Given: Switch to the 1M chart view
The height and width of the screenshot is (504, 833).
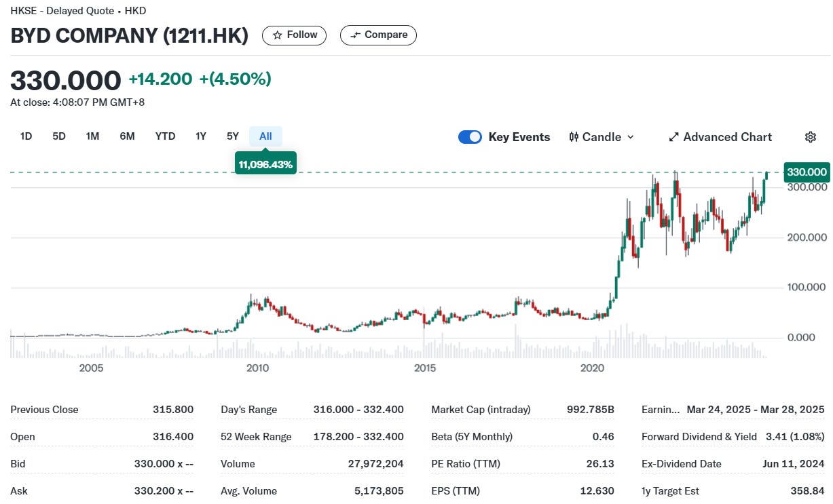Looking at the screenshot, I should click(92, 136).
